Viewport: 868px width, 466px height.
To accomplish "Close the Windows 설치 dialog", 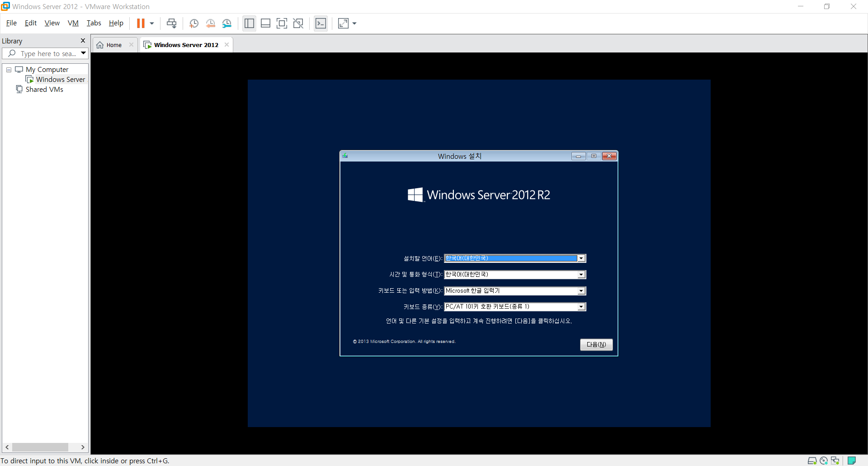I will coord(609,156).
